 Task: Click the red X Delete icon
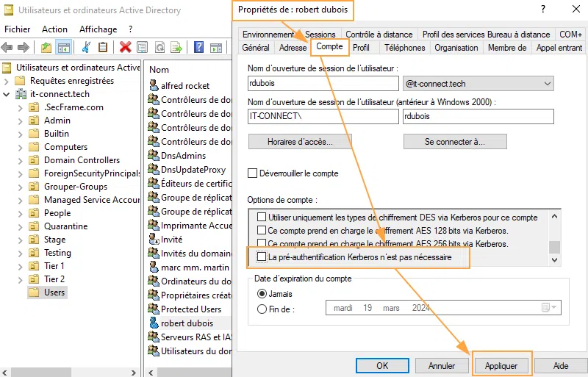pos(125,47)
